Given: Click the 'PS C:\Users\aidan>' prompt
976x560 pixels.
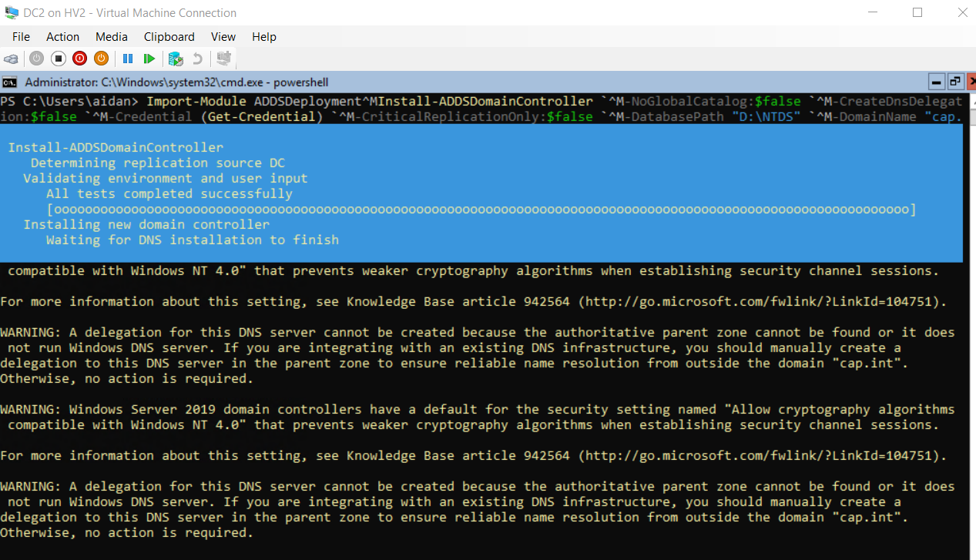Looking at the screenshot, I should click(69, 102).
